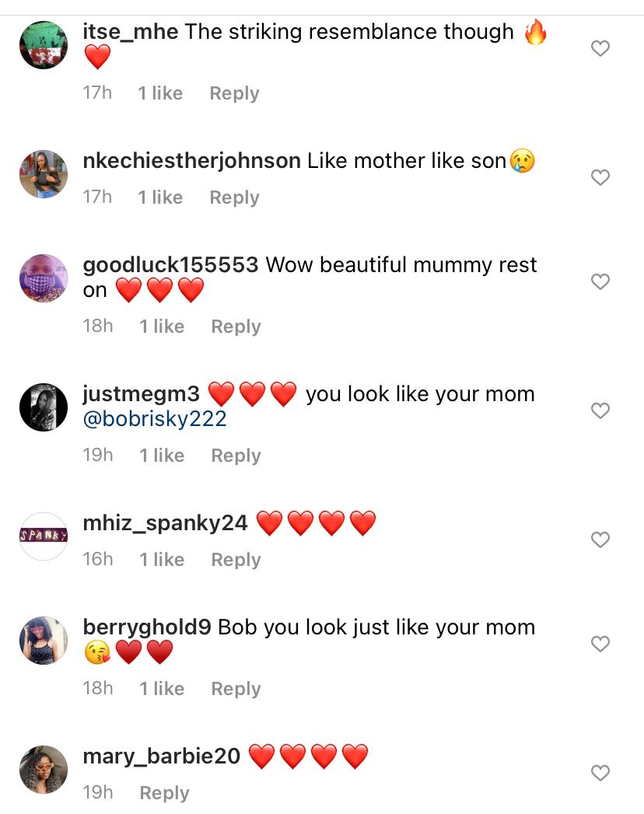Open goodluck155553's username profile
Image resolution: width=644 pixels, height=814 pixels.
coord(170,265)
